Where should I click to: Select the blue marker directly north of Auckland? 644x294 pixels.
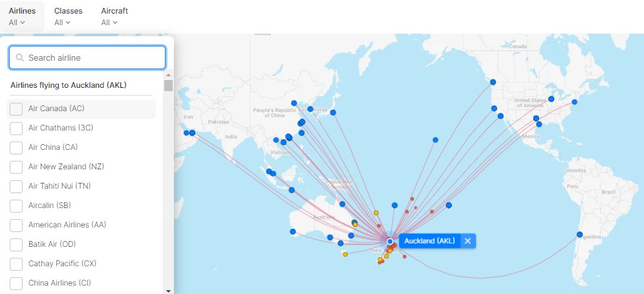[x=394, y=205]
